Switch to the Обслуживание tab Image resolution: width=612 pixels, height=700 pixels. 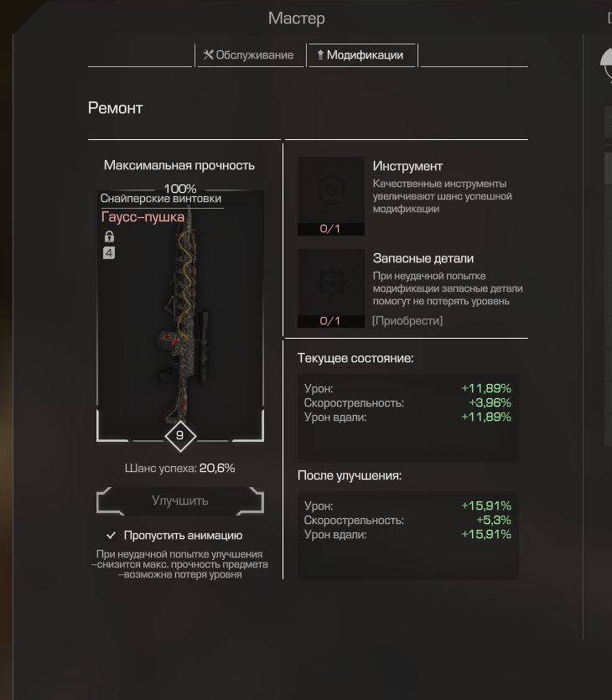pyautogui.click(x=249, y=55)
